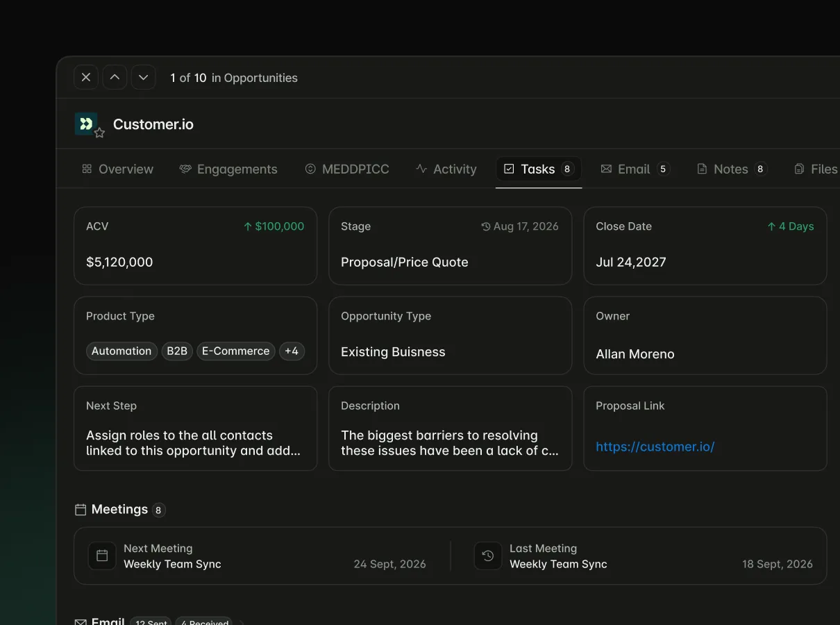Switch to the Notes tab
Viewport: 840px width, 625px height.
point(731,169)
